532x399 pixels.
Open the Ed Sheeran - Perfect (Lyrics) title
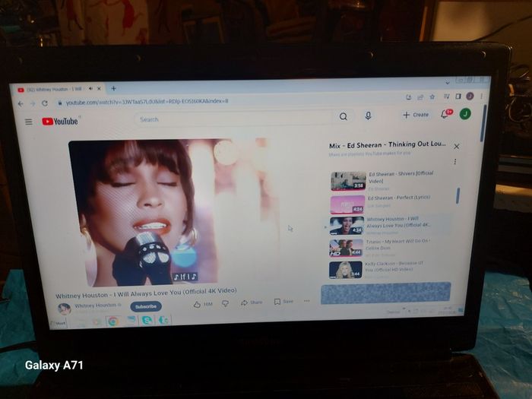pyautogui.click(x=399, y=197)
